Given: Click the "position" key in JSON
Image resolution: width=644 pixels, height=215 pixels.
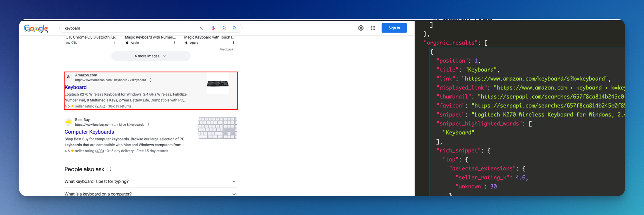Looking at the screenshot, I should click(x=452, y=61).
